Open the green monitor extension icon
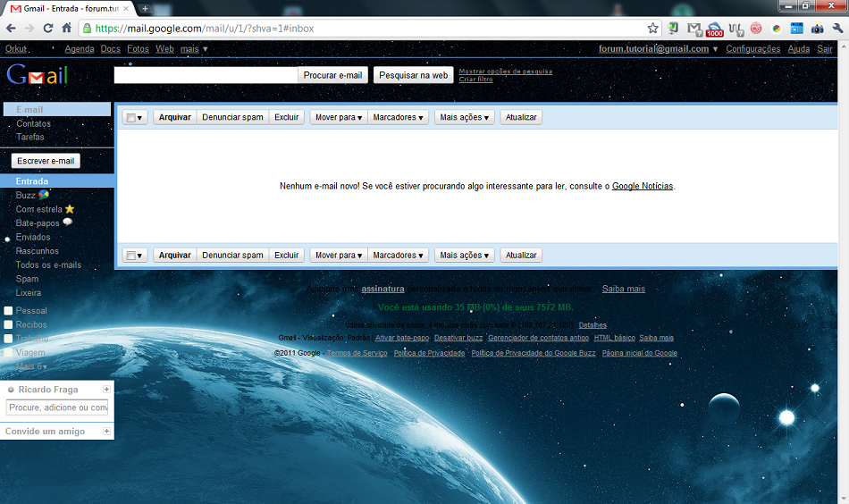849x504 pixels. point(673,29)
